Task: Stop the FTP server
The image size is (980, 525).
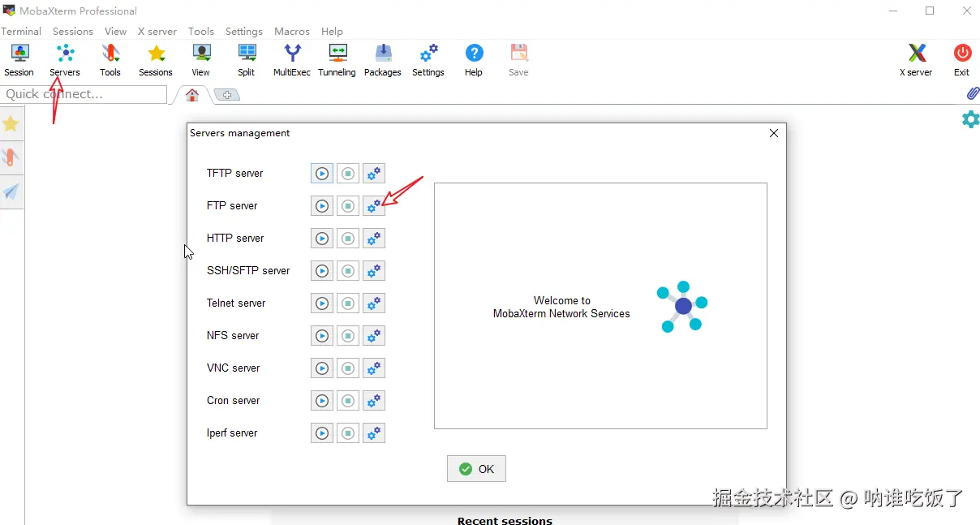Action: pos(348,206)
